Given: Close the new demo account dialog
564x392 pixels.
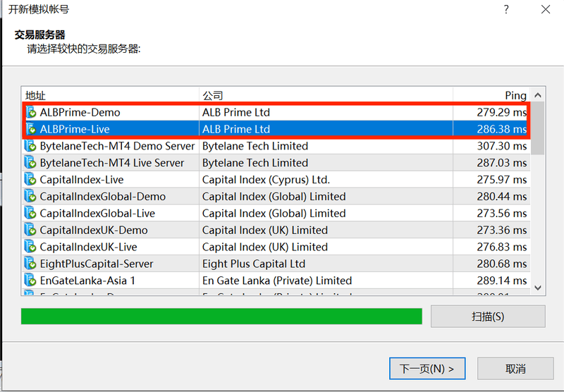Looking at the screenshot, I should coord(546,9).
